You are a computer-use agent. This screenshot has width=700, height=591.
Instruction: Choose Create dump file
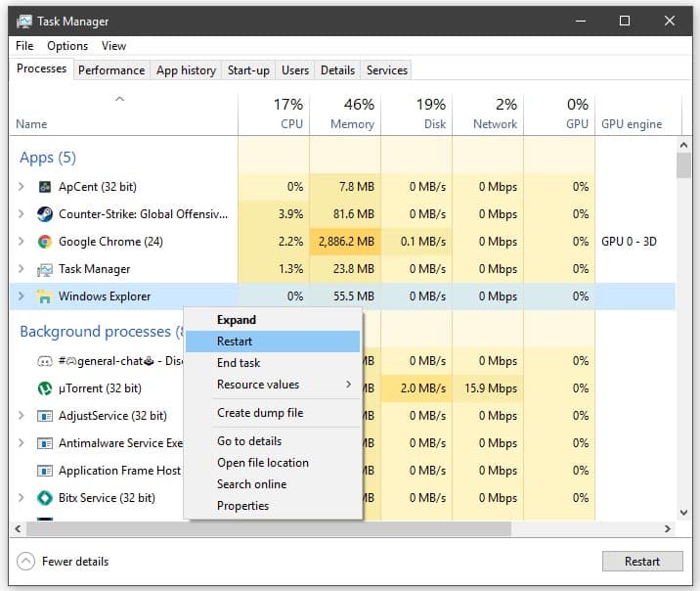click(x=273, y=413)
